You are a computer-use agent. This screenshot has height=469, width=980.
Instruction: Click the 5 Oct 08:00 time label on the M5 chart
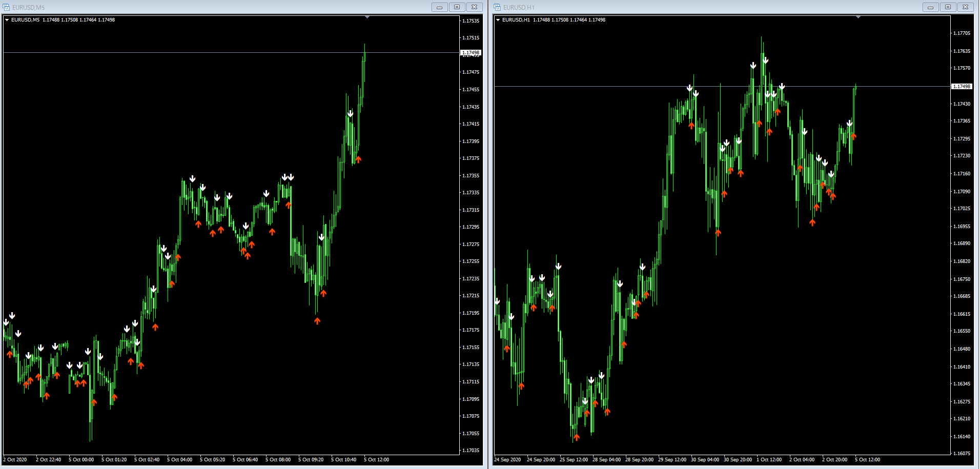point(278,460)
